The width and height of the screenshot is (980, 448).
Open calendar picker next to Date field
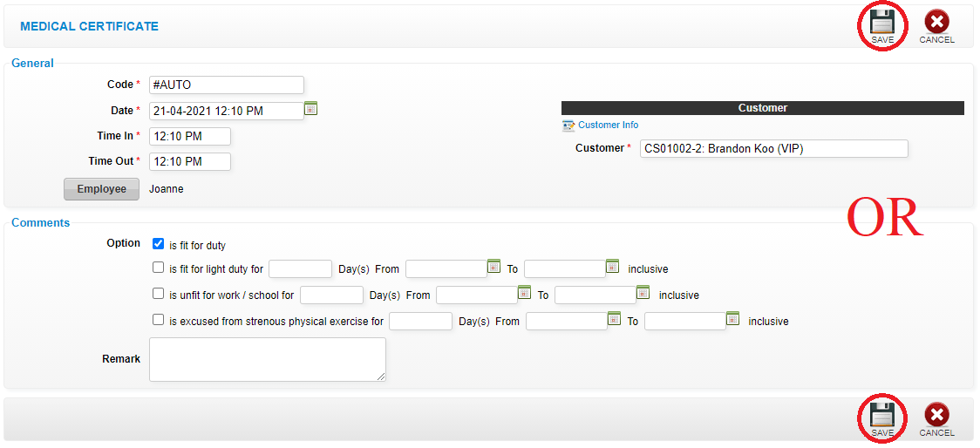(x=311, y=108)
